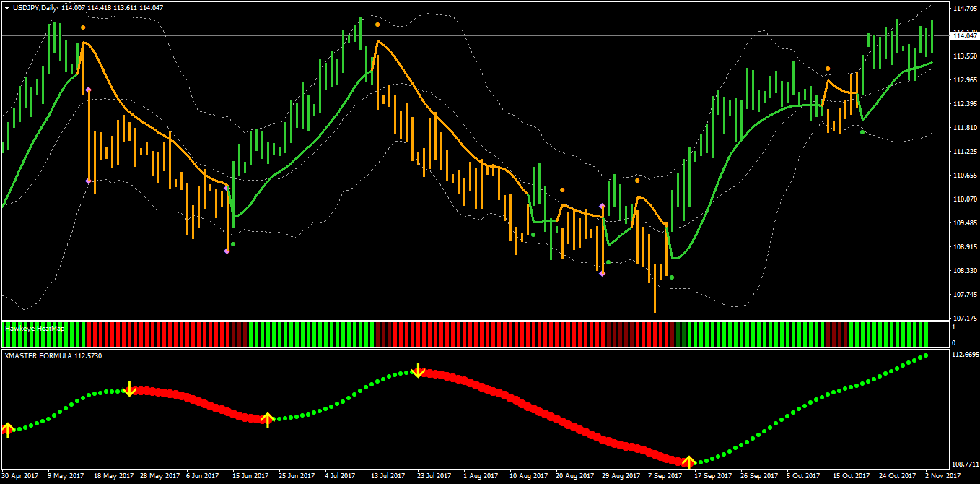Click the XMASTER up arrow at the June 2017 trough
Viewport: 980px width, 484px height.
tap(267, 419)
